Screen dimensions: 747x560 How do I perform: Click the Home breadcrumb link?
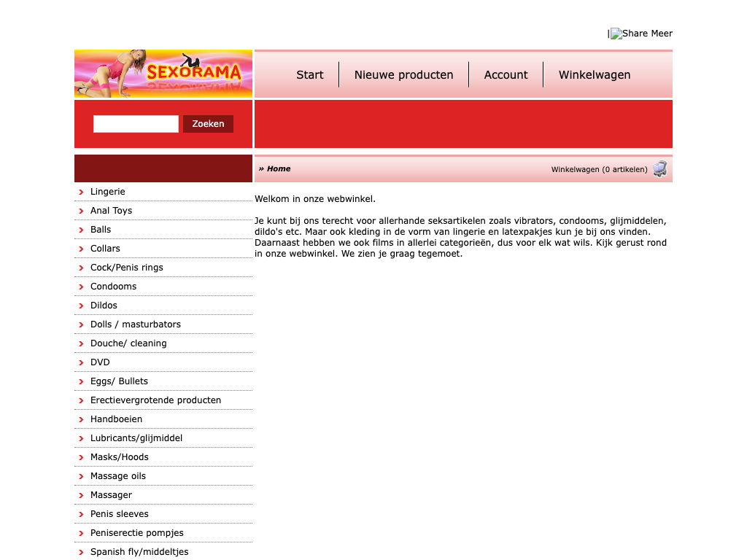pos(279,168)
